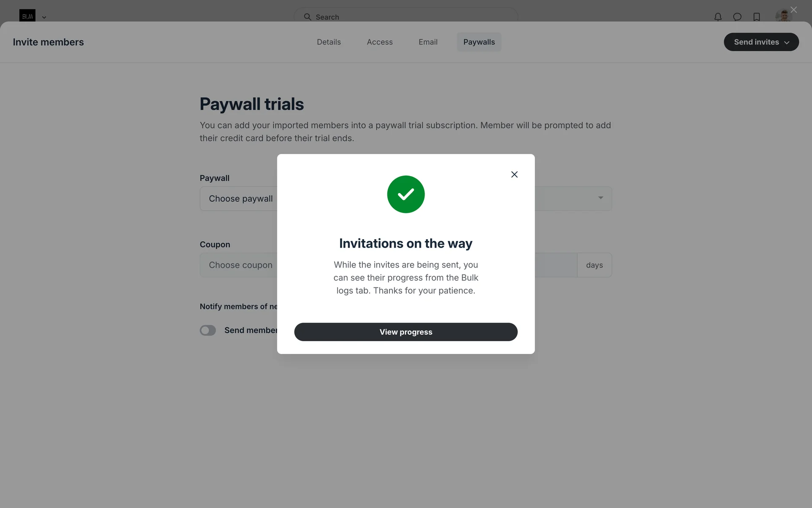Open the messages chat bubble icon

click(x=737, y=17)
